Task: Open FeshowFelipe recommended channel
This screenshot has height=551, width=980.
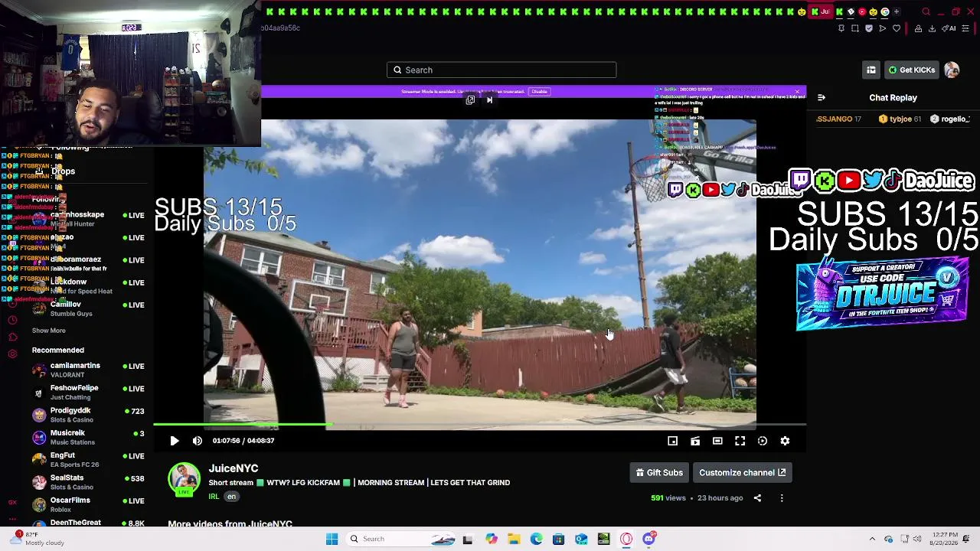Action: [x=88, y=392]
